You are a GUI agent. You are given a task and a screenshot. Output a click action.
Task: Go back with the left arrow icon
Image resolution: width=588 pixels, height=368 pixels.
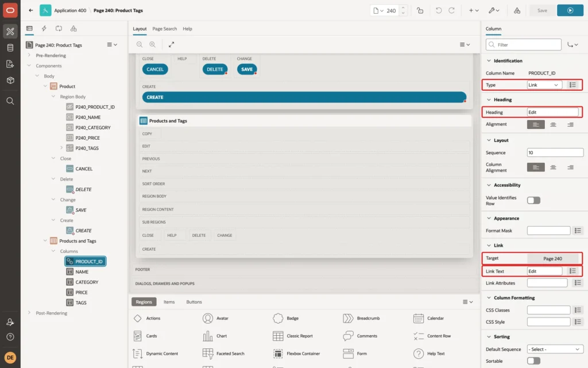[x=31, y=10]
